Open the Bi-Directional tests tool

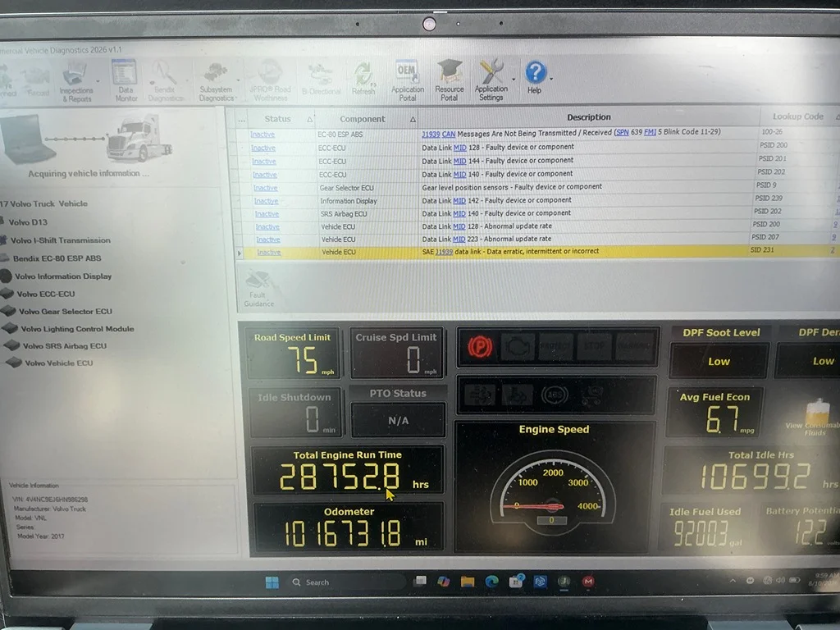pyautogui.click(x=321, y=80)
